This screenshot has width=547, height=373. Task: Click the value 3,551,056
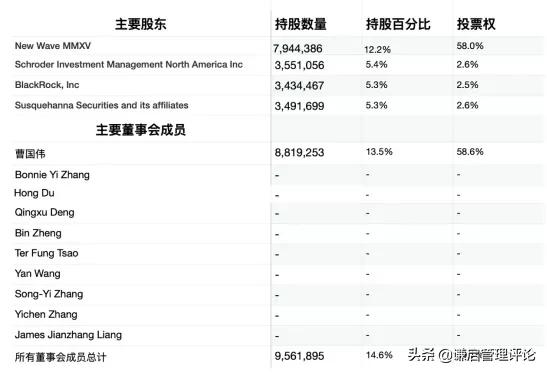click(299, 65)
